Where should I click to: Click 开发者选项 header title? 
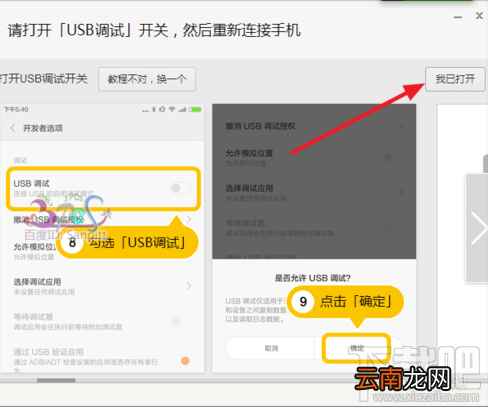pos(43,128)
